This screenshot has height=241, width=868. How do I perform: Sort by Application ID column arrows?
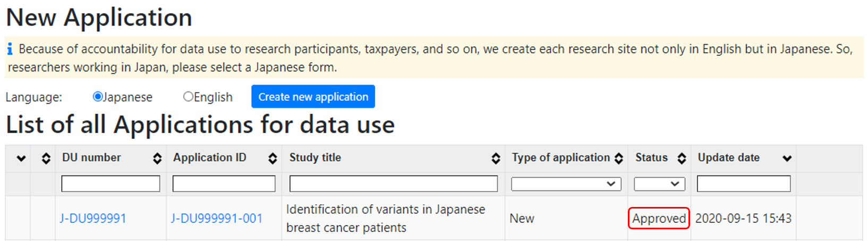tap(273, 158)
